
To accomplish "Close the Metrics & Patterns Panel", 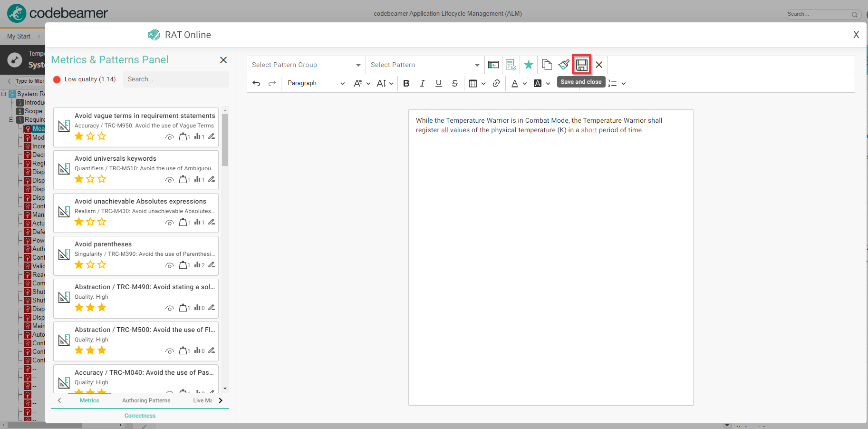I will pyautogui.click(x=223, y=60).
